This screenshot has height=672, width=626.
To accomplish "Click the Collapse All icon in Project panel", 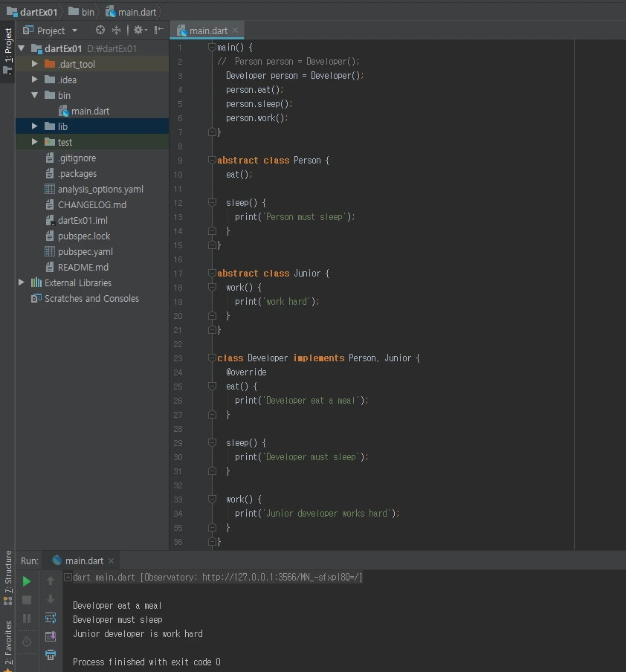I will 117,30.
